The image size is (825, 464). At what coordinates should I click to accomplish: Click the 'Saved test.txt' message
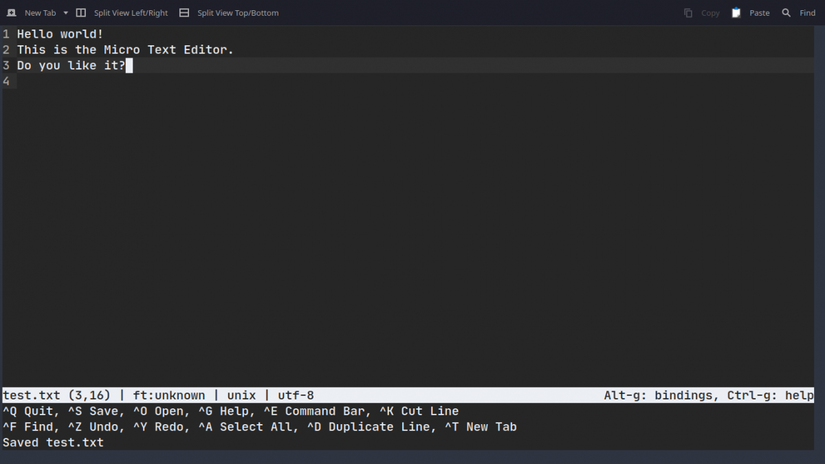pos(53,442)
